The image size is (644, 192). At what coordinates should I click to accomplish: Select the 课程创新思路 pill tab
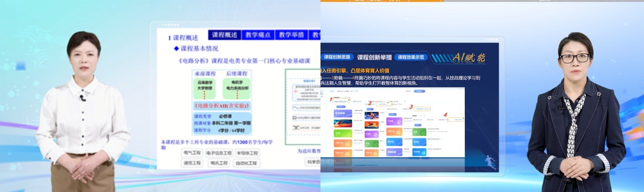337,57
